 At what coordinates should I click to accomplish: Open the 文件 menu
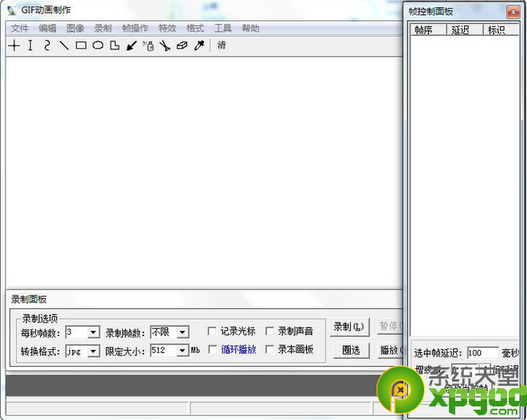[x=20, y=28]
